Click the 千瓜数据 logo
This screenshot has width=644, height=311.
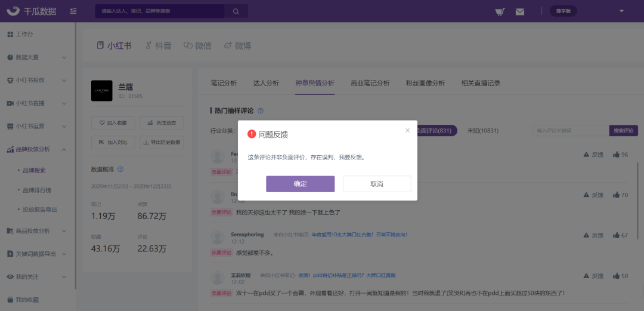point(31,11)
